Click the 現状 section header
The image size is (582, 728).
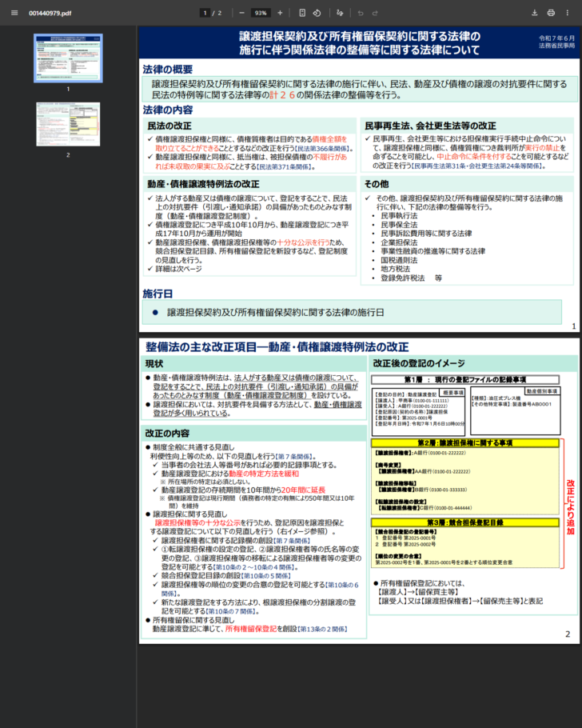click(154, 363)
